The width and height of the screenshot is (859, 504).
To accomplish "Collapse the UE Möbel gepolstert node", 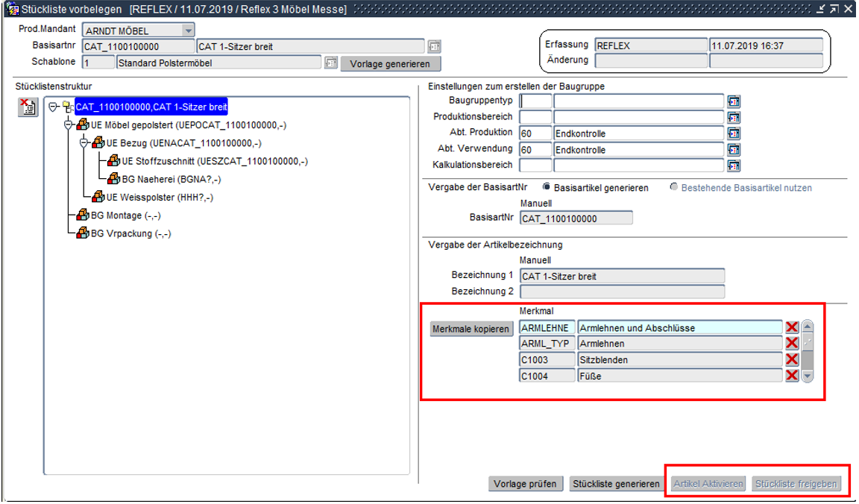I will point(69,125).
